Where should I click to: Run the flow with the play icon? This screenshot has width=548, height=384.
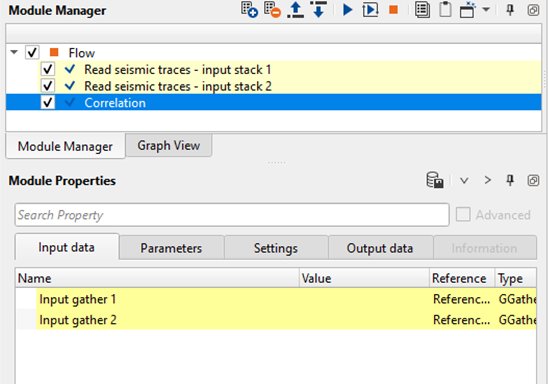pos(347,10)
